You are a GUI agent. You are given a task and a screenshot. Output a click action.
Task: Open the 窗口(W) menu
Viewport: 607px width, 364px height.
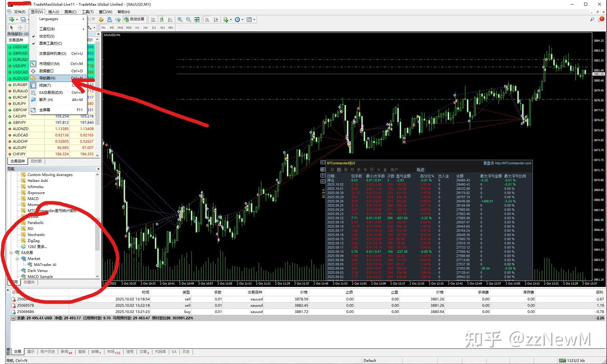click(x=105, y=12)
